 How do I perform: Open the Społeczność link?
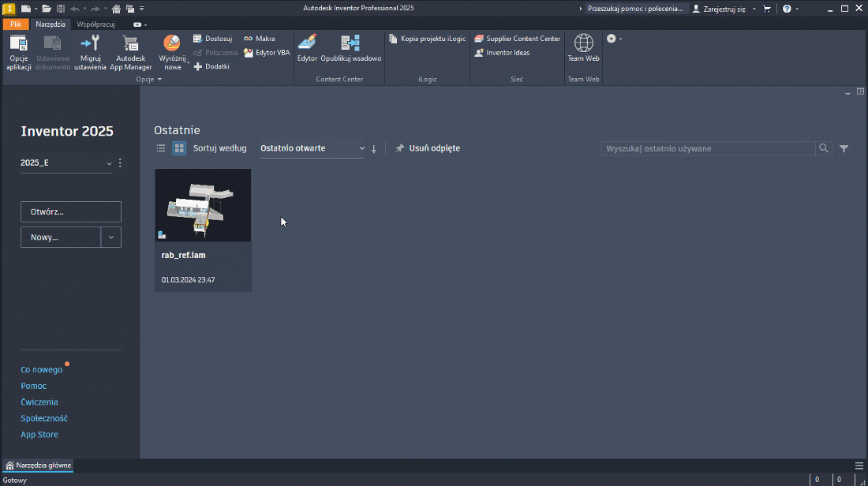coord(44,418)
